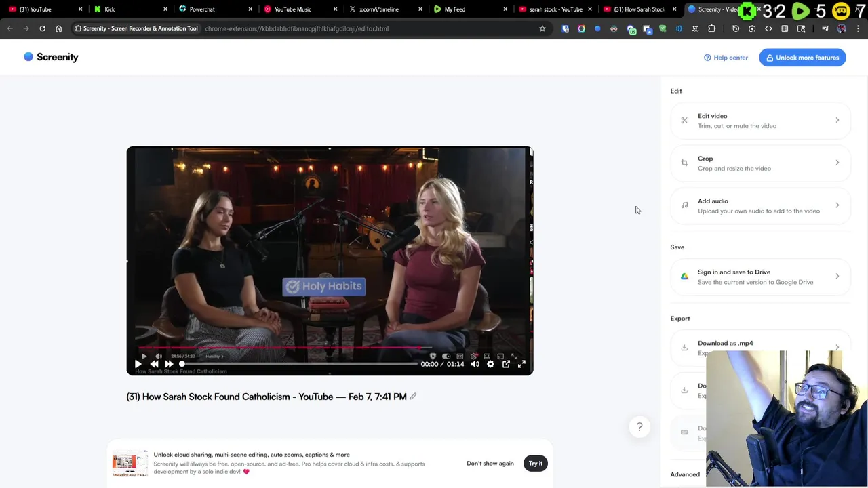
Task: Mute the player volume speaker icon
Action: coord(475,364)
